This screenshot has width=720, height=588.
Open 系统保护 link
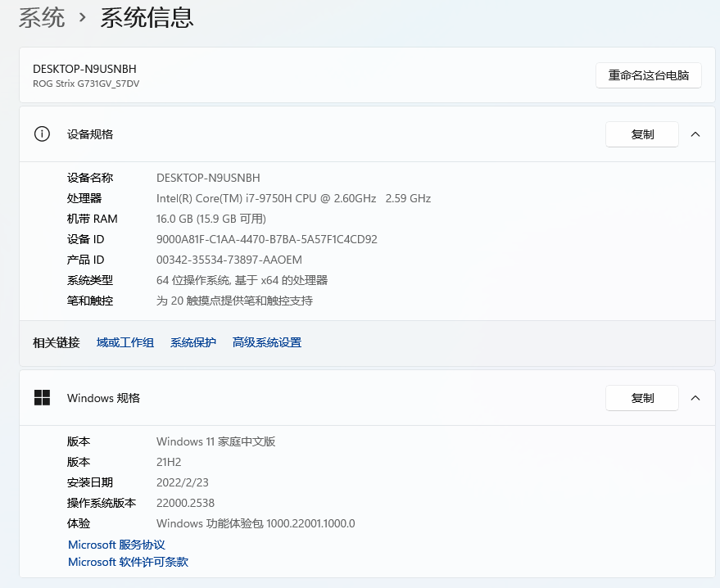point(192,342)
